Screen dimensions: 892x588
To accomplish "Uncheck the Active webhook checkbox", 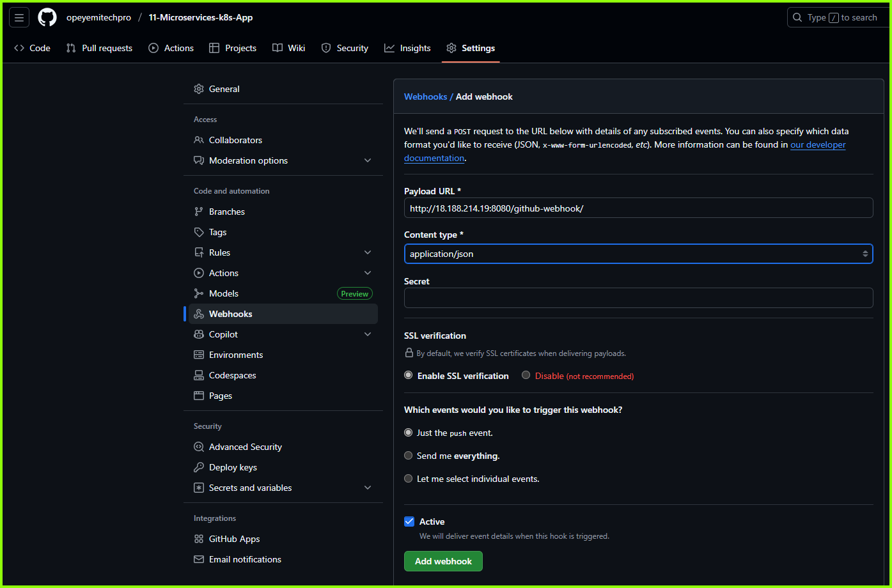I will pos(409,521).
